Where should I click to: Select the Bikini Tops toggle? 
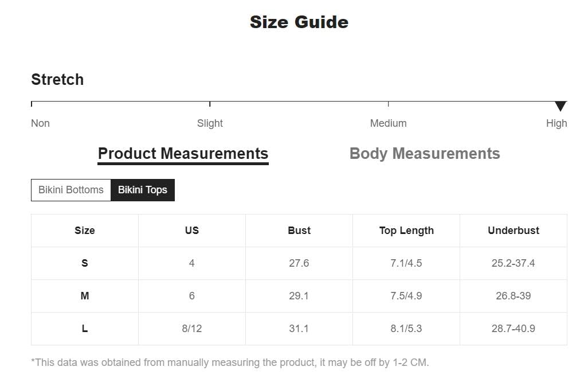coord(143,190)
